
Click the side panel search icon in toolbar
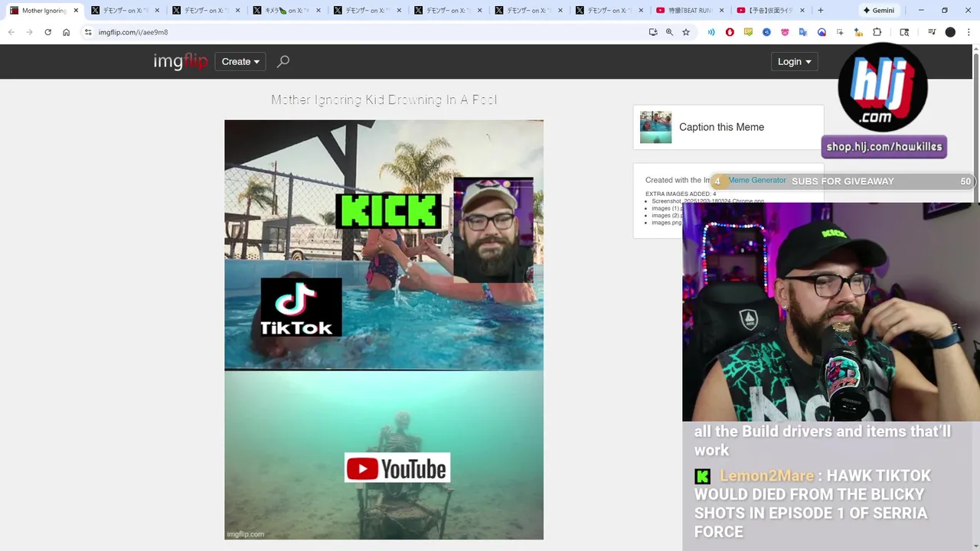coord(904,32)
